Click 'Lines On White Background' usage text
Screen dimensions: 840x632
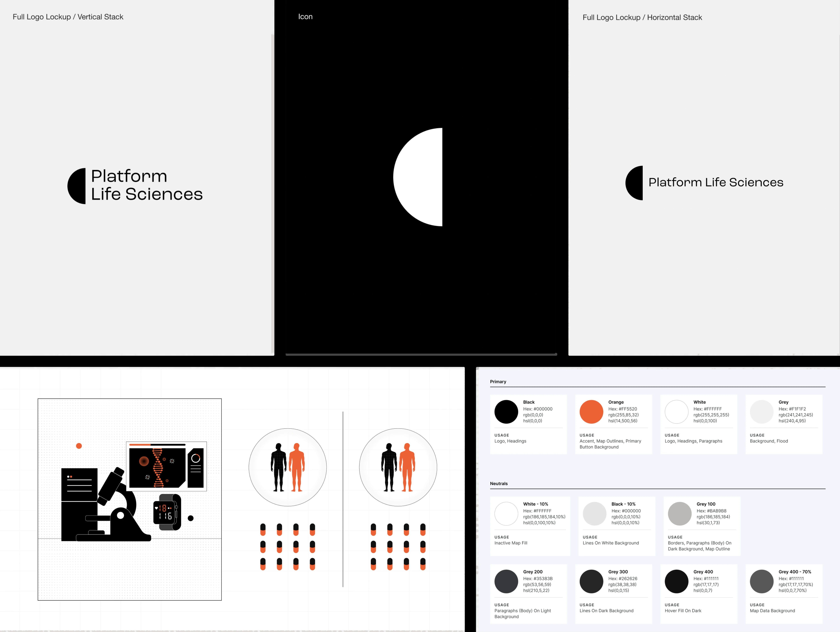coord(611,543)
